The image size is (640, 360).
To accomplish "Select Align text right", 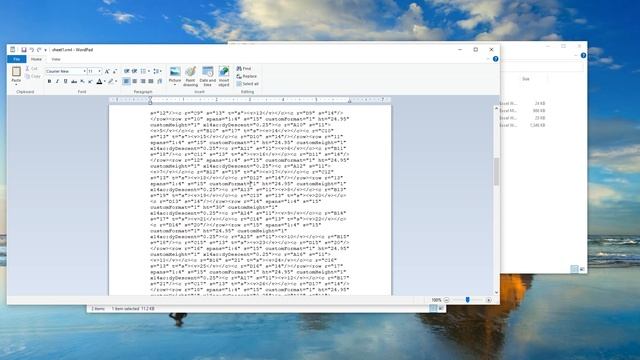I will 142,81.
